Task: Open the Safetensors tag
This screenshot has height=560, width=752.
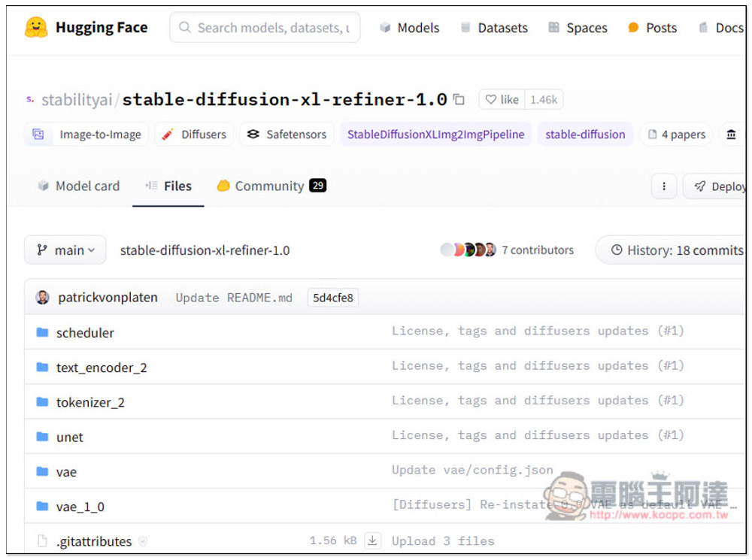Action: 287,135
